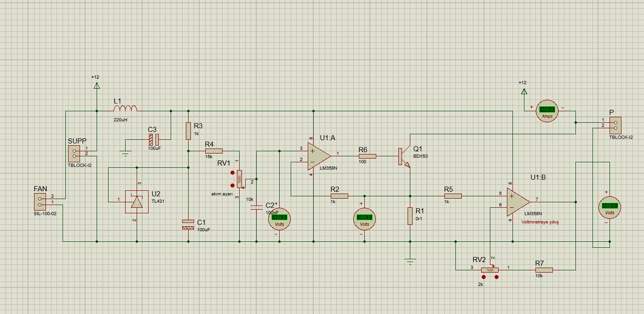Screen dimensions: 644x314
Task: Click the +12 power terminal above L1
Action: (97, 86)
